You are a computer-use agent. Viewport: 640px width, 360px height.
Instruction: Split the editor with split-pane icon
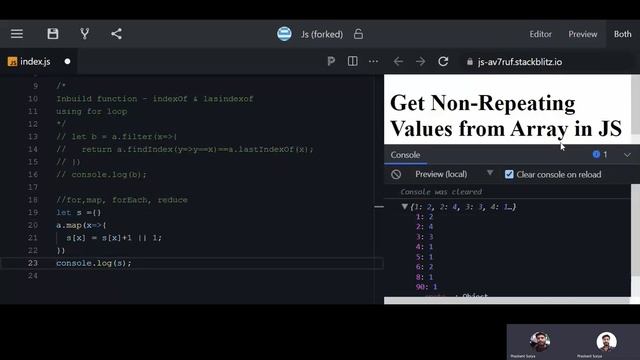tap(353, 61)
